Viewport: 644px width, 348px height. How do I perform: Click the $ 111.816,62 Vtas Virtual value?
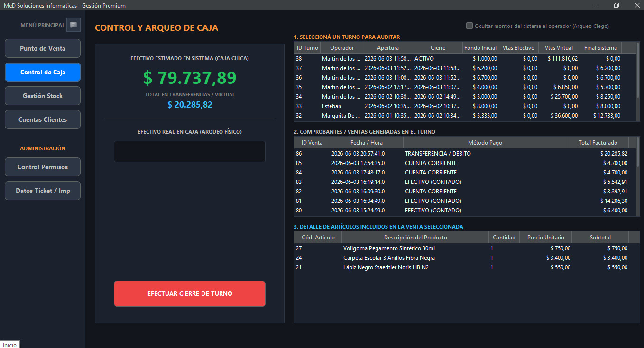pos(562,59)
